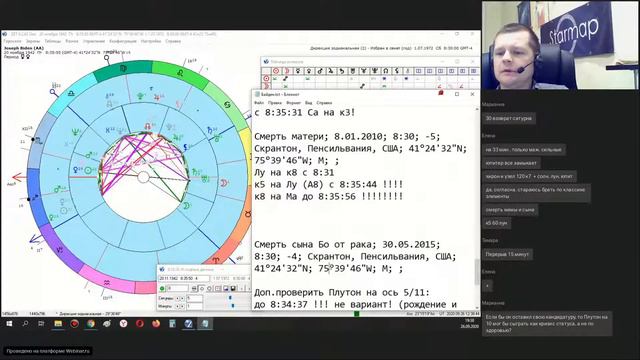Click "Joseph Biden (AA)" chart title text
Image resolution: width=640 pixels, height=360 pixels.
(x=24, y=48)
